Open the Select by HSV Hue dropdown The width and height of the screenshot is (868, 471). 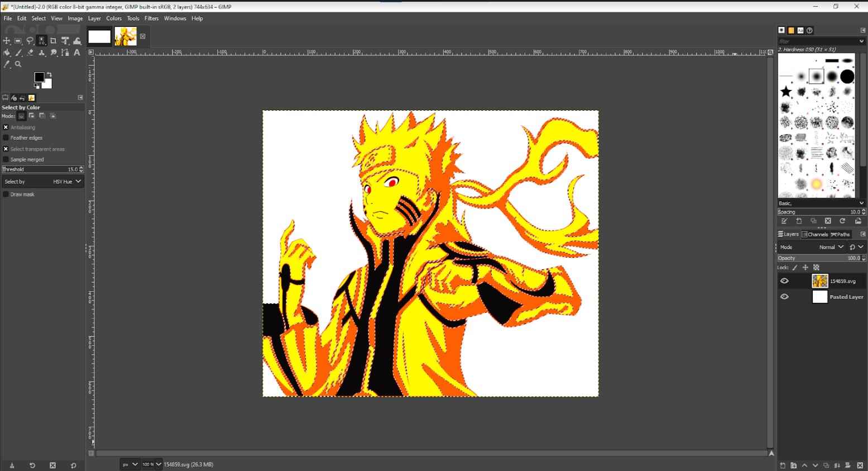[43, 182]
